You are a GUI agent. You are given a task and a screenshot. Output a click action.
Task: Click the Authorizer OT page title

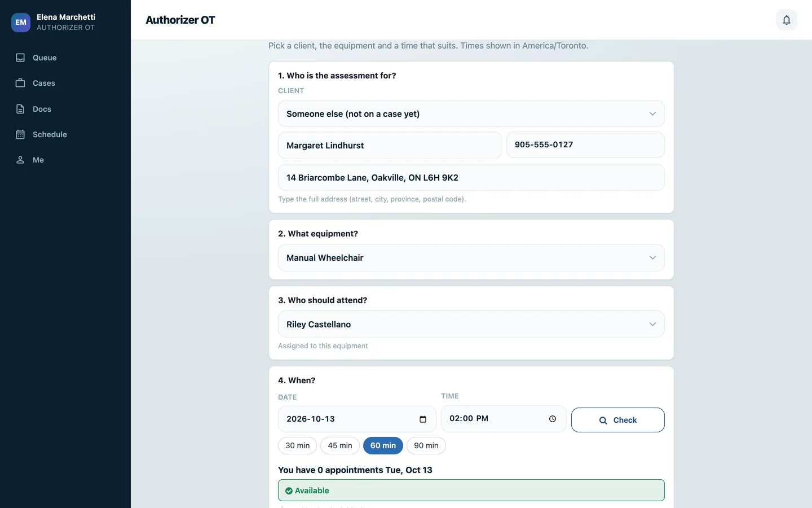(180, 20)
